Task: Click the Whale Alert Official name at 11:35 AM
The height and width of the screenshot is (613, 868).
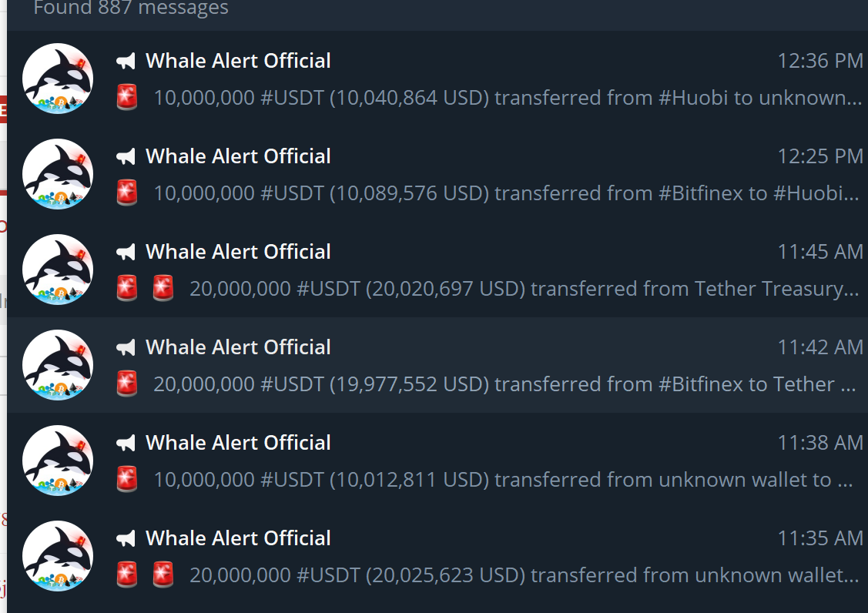Action: [x=238, y=538]
